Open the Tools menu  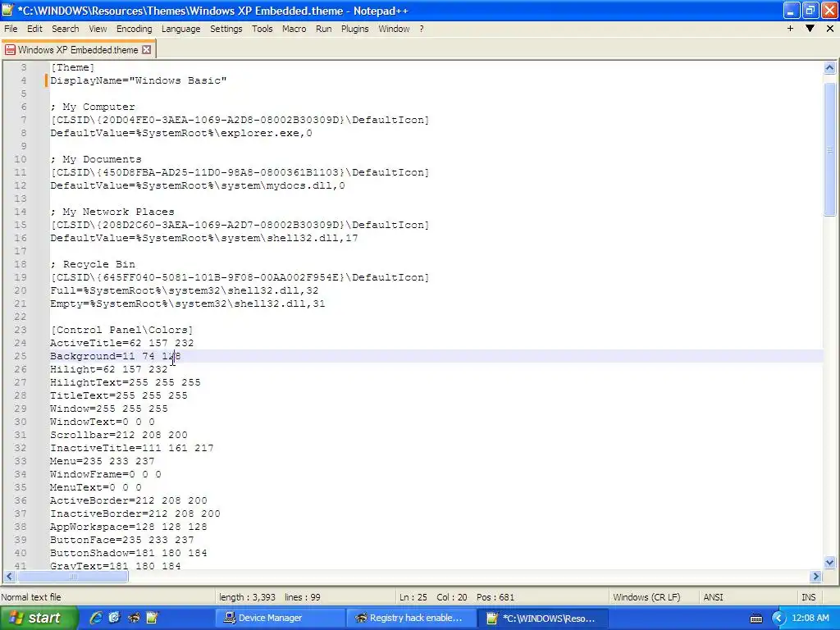[x=262, y=29]
